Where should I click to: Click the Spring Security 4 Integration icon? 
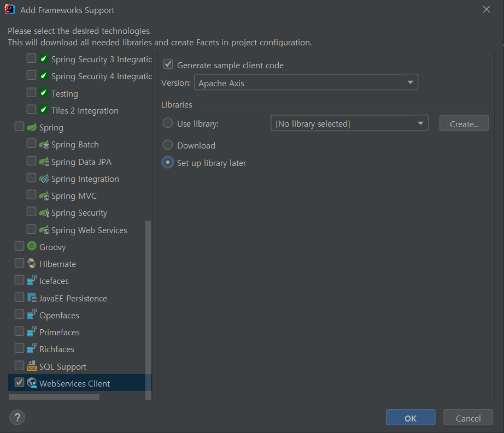pos(44,76)
